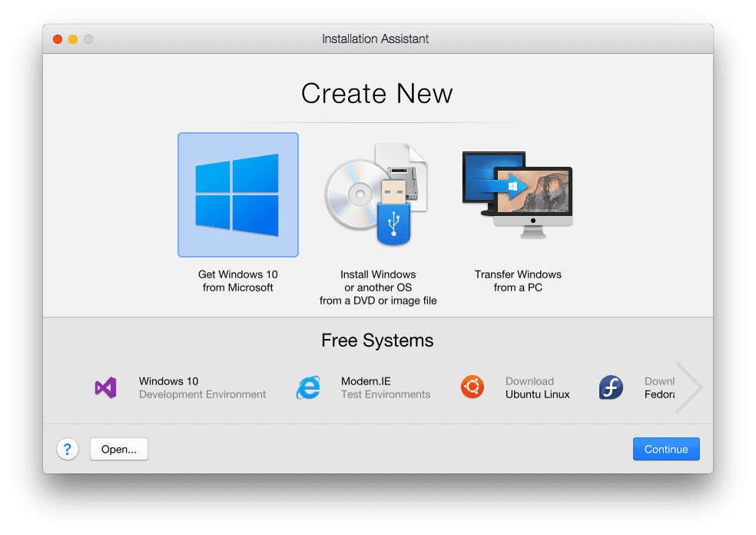Select 'Get Windows 10 from Microsoft' label

click(x=237, y=281)
